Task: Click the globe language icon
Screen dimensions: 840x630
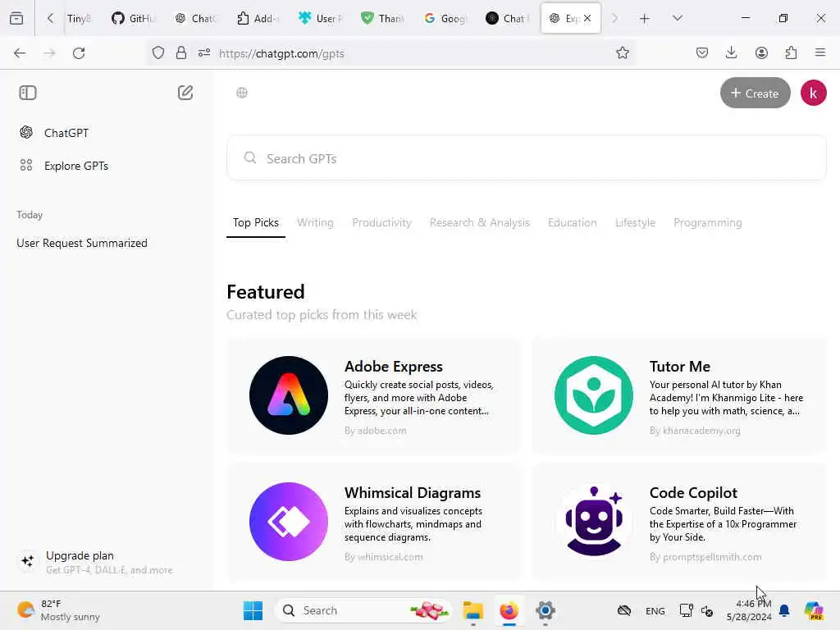Action: [x=242, y=93]
